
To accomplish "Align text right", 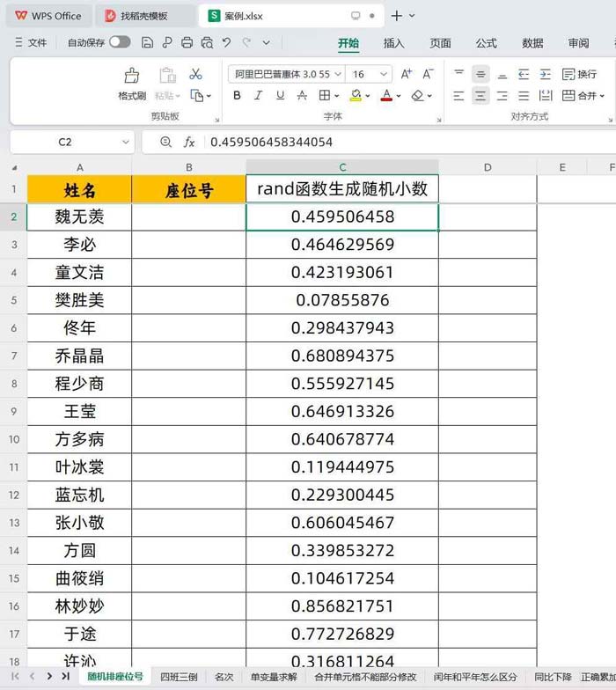I will pyautogui.click(x=502, y=95).
